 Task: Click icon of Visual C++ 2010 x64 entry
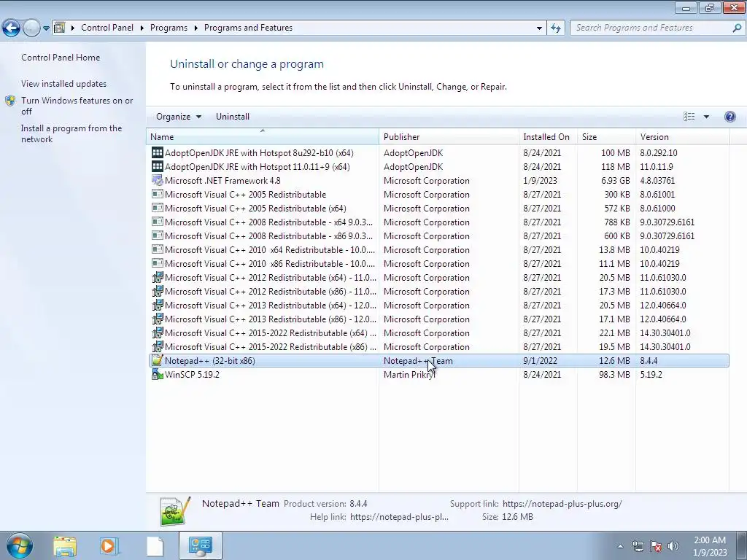pos(158,249)
